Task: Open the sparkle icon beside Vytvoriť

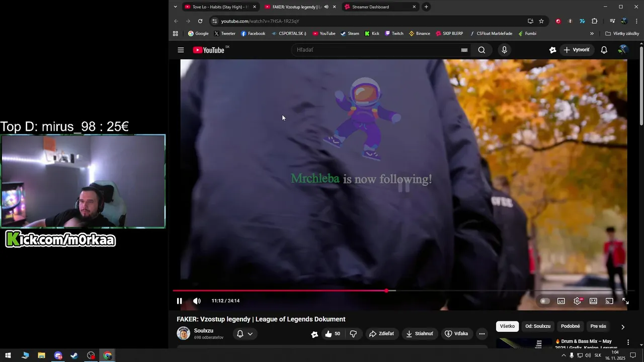Action: click(x=552, y=50)
